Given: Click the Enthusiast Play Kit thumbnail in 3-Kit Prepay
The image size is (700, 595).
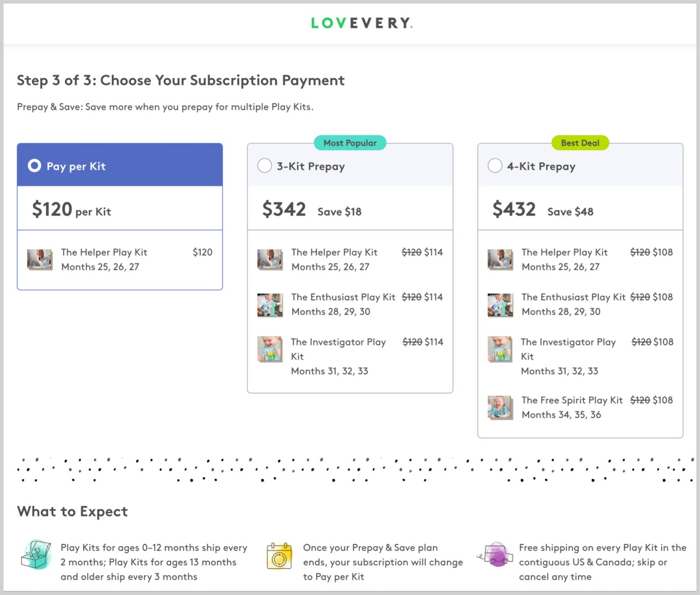Looking at the screenshot, I should (x=270, y=304).
